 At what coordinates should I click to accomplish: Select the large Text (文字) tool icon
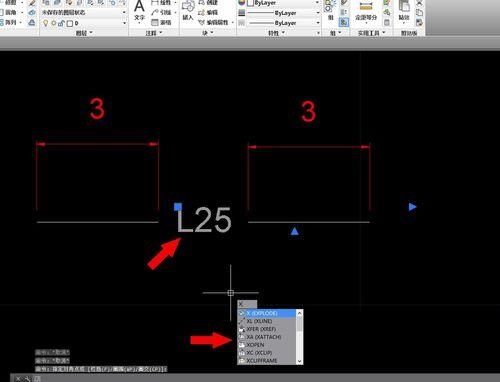click(x=139, y=6)
